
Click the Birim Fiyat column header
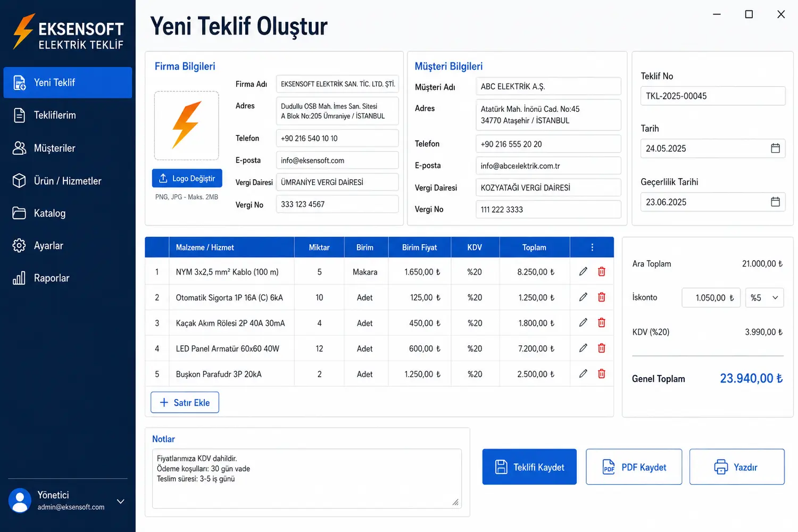(419, 247)
